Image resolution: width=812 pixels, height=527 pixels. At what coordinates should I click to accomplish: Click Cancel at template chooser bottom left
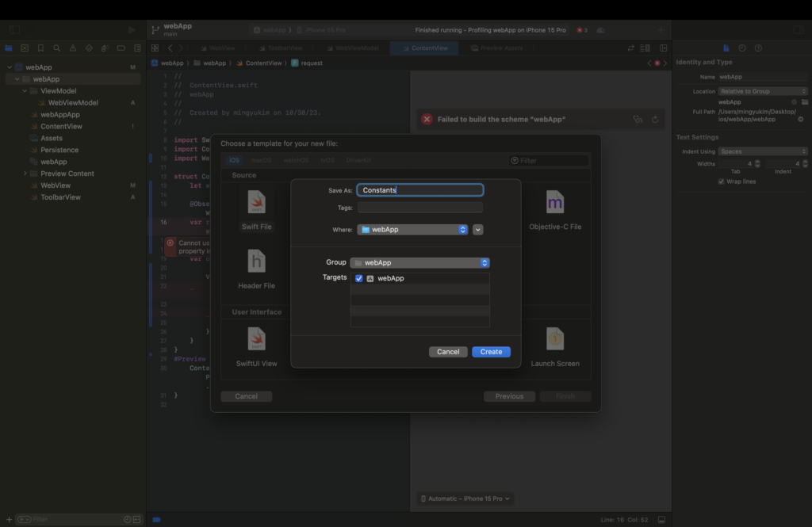click(246, 396)
